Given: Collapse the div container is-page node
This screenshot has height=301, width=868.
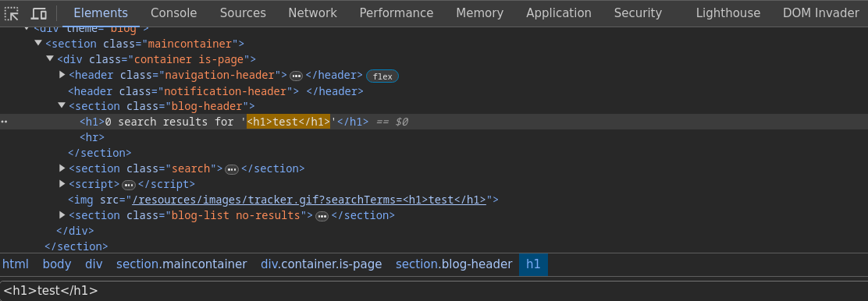Looking at the screenshot, I should tap(50, 58).
